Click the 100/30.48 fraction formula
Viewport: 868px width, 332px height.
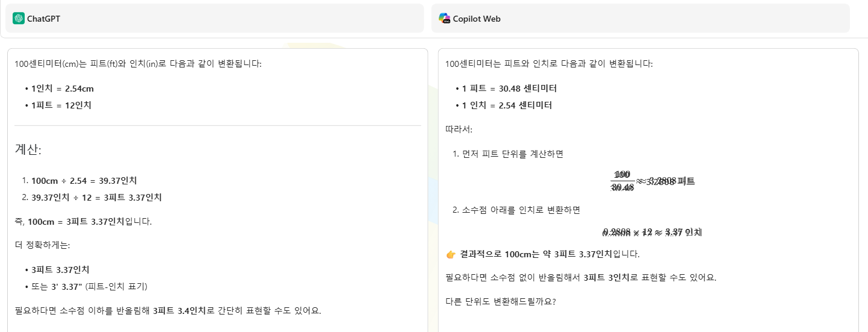pos(653,180)
